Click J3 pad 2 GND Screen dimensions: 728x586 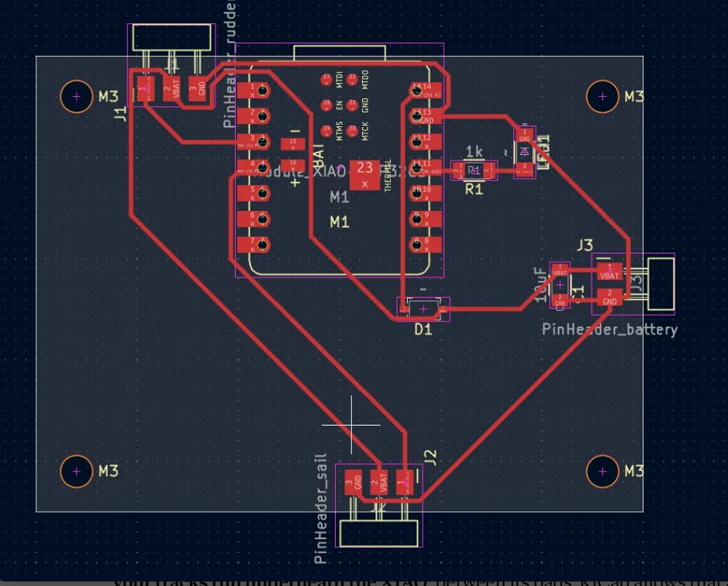pos(609,297)
